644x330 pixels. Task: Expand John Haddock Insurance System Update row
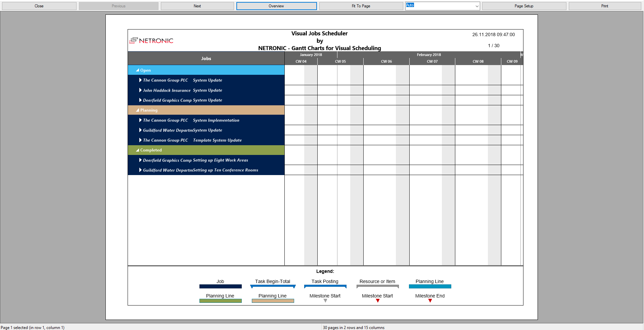pos(140,90)
